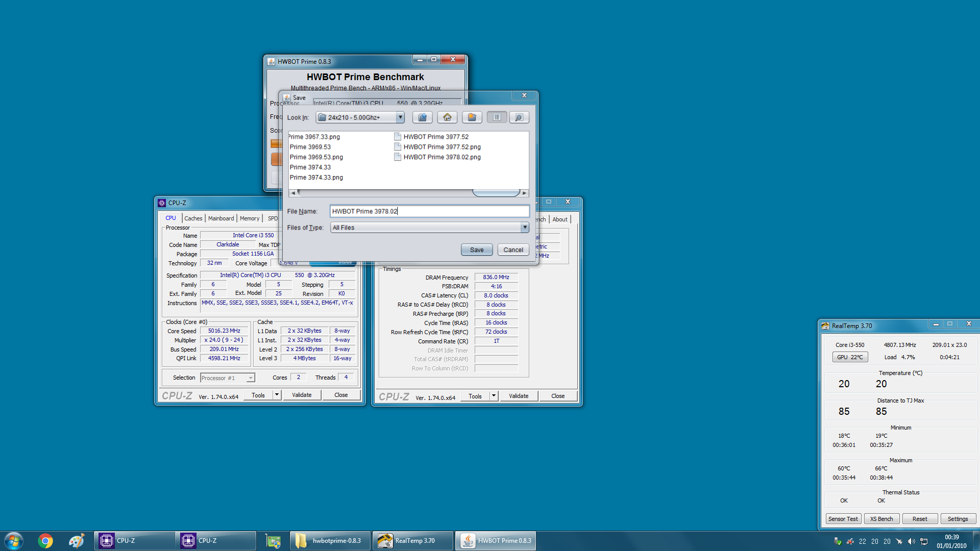This screenshot has height=551, width=980.
Task: Click Tools button in left CPU-Z
Action: 258,395
